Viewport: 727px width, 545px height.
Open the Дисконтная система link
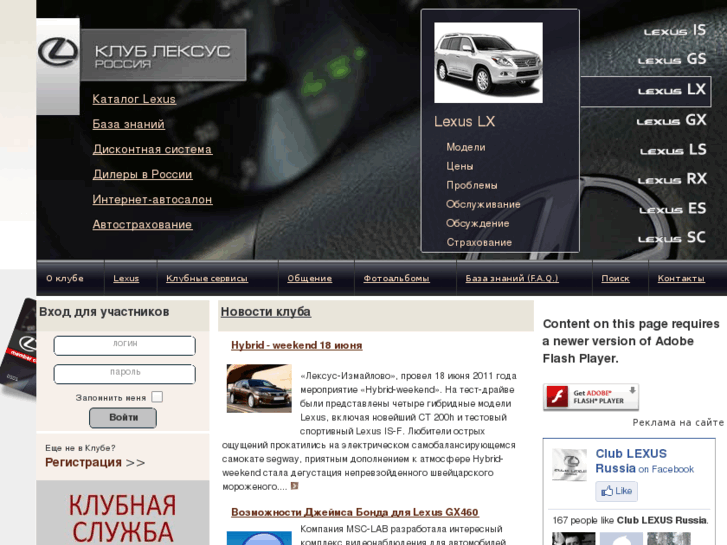153,149
